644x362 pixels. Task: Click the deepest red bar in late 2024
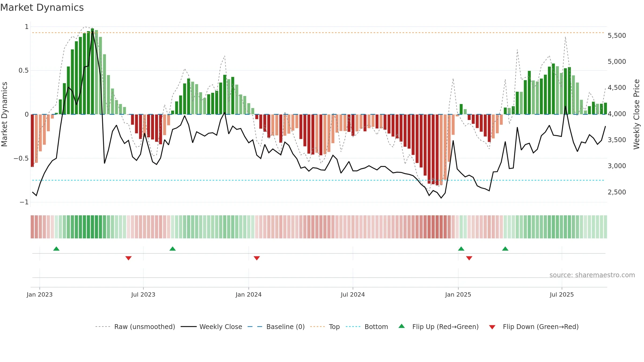pos(437,150)
